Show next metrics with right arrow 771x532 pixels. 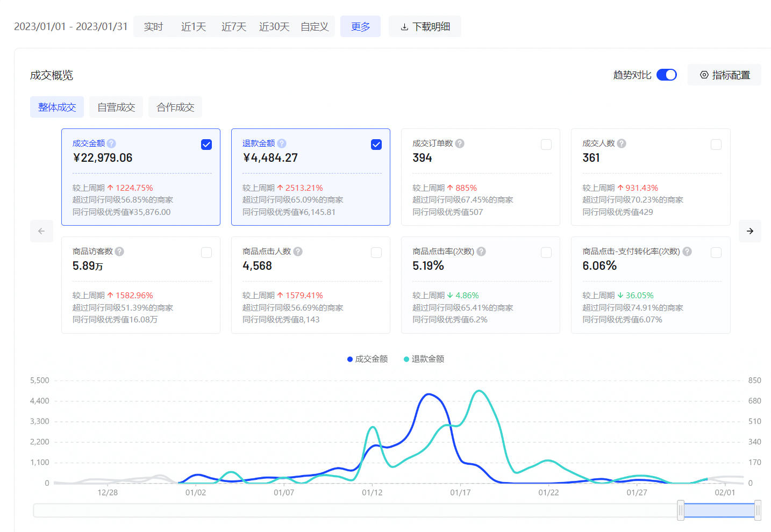(x=750, y=231)
